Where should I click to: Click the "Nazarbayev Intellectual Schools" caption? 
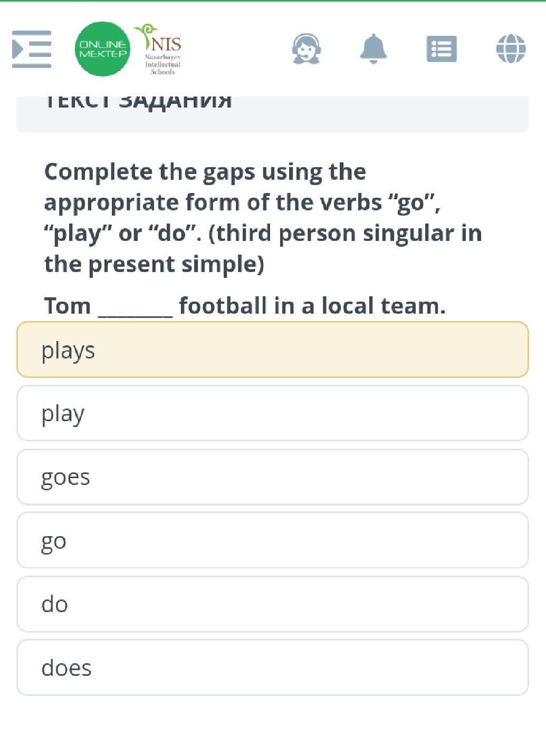tap(162, 64)
